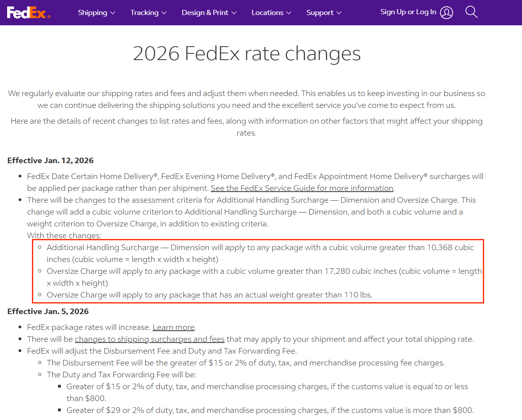Click the Sign Up or Log In text
The height and width of the screenshot is (420, 522).
408,12
